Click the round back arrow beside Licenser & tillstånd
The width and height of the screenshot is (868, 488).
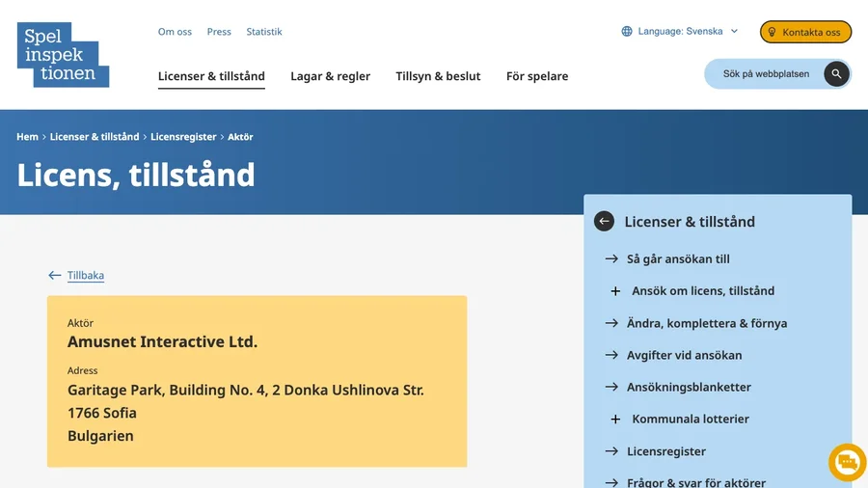(x=604, y=221)
